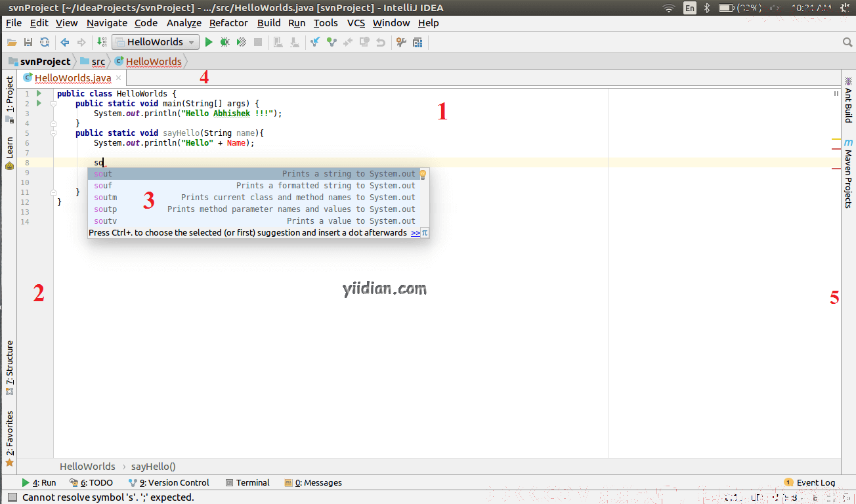
Task: Click the run gutter arrow on line 1
Action: [39, 93]
